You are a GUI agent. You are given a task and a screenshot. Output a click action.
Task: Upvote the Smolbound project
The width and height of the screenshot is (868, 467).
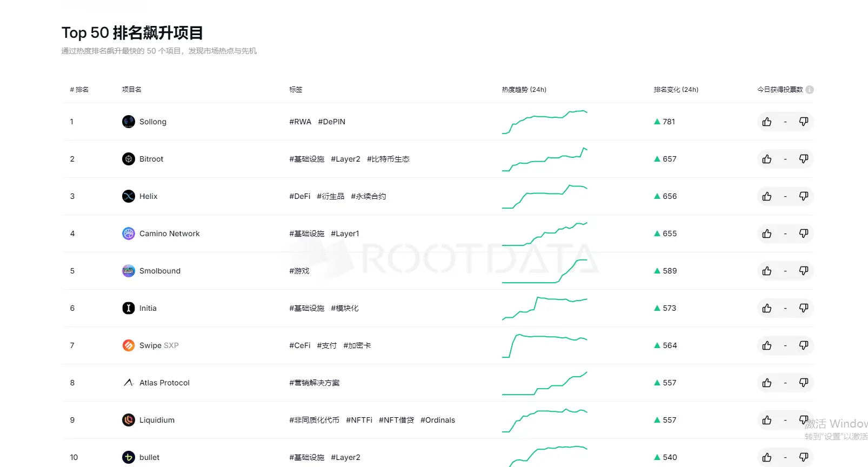tap(767, 271)
